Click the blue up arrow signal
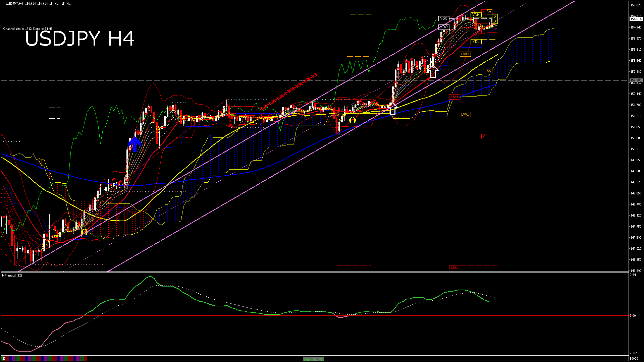Screen dimensions: 644x362 tap(135, 144)
